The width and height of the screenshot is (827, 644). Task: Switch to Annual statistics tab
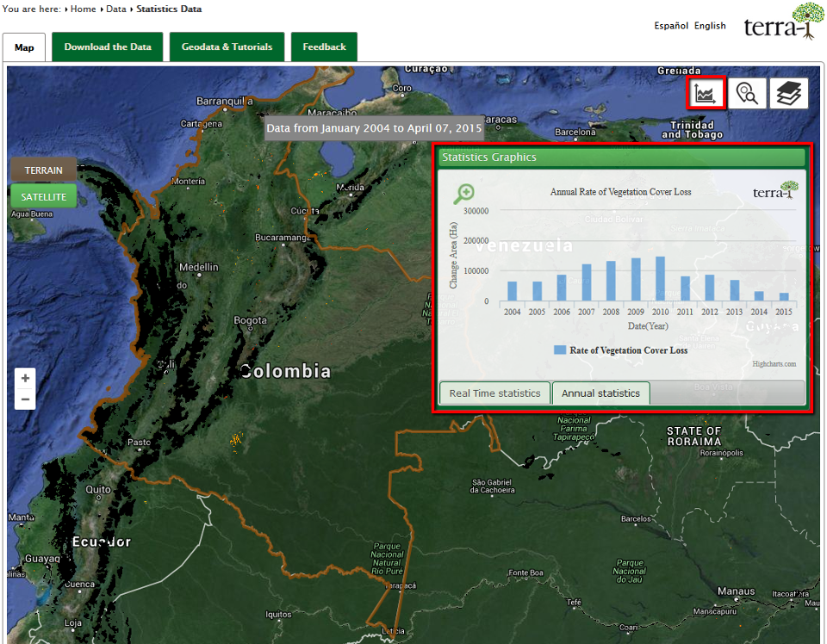click(600, 393)
